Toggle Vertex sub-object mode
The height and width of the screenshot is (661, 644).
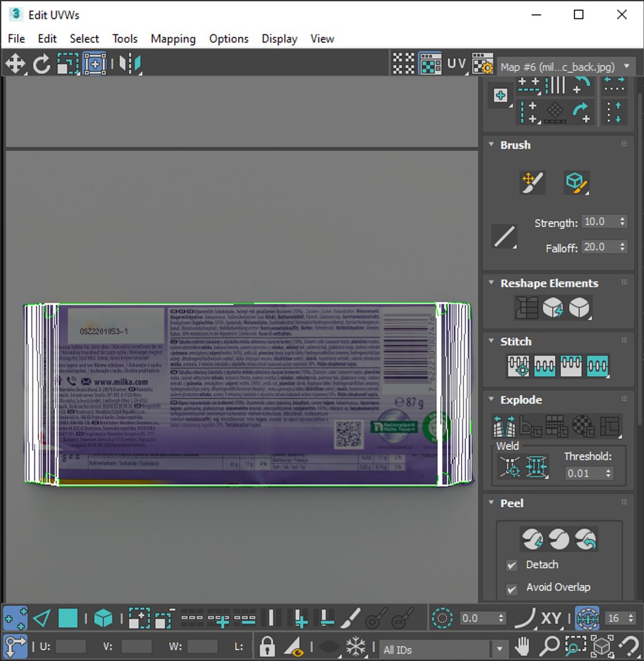[x=15, y=618]
